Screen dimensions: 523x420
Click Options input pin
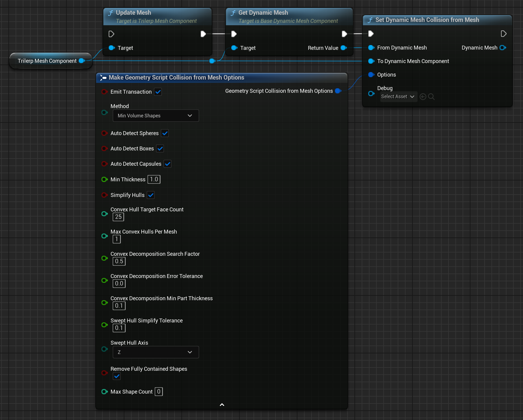371,74
